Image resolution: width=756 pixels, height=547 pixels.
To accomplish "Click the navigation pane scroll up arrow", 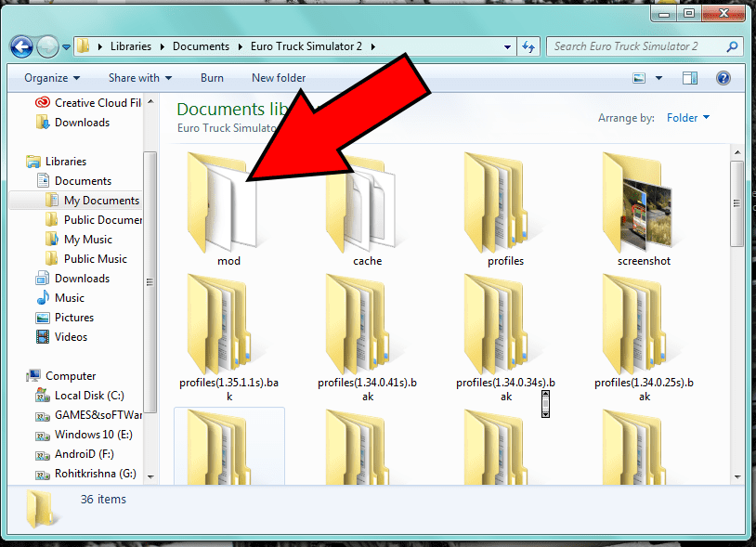I will [150, 101].
